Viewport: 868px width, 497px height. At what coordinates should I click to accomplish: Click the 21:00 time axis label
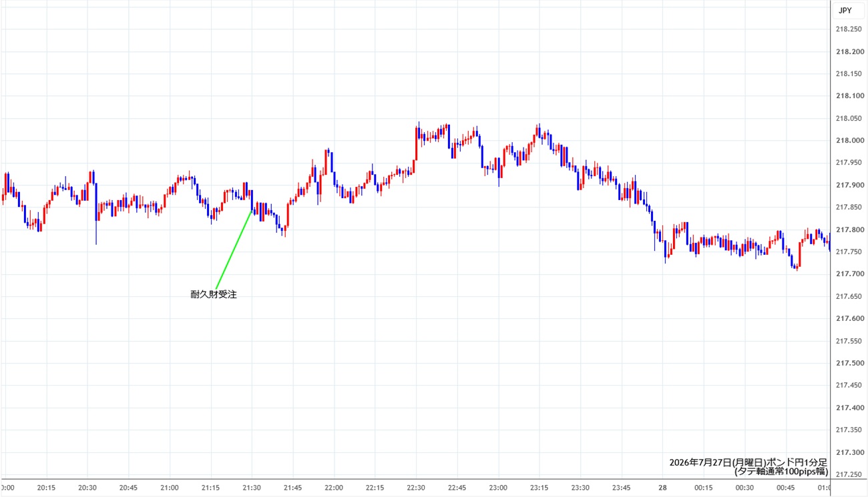pyautogui.click(x=170, y=488)
